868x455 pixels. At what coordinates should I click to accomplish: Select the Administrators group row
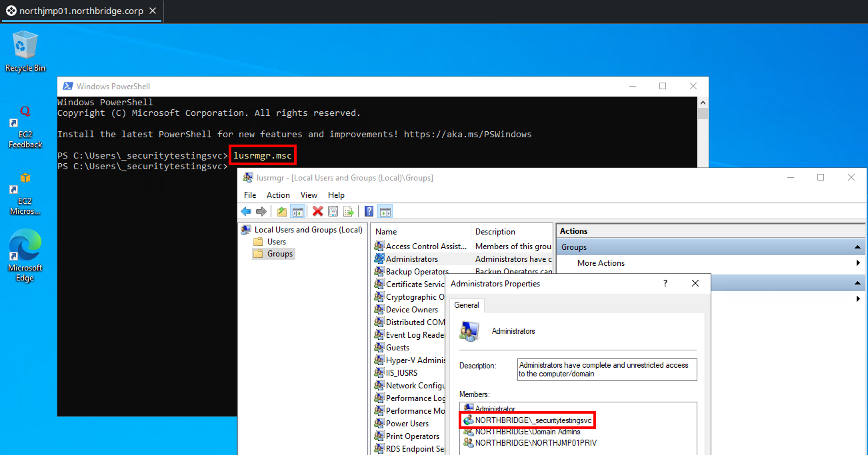pos(463,258)
